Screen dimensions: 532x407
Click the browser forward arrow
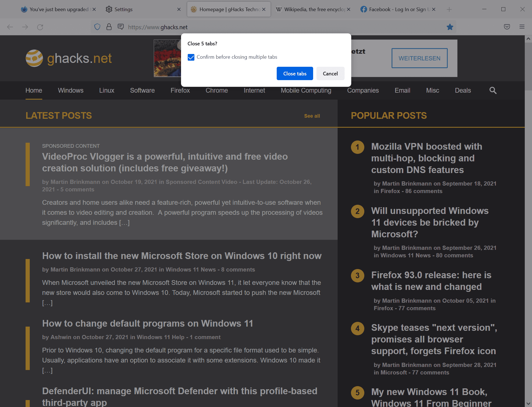tap(25, 27)
